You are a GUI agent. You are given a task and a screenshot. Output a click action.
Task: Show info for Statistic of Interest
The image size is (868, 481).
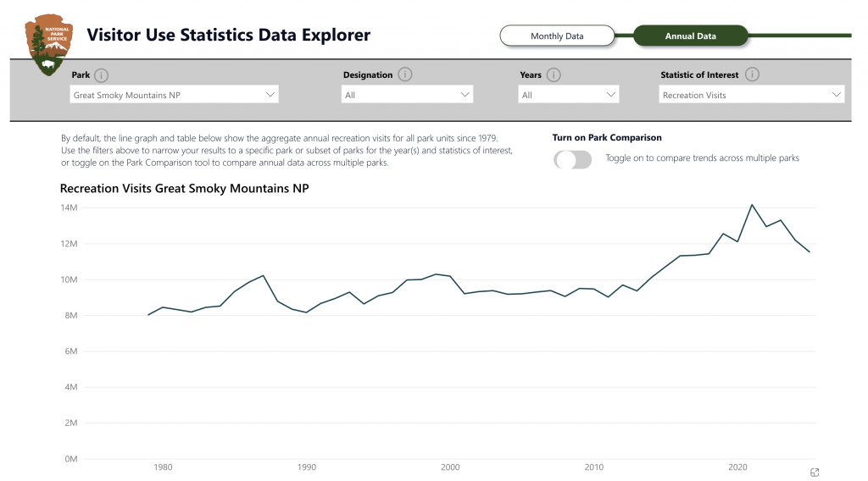[752, 75]
